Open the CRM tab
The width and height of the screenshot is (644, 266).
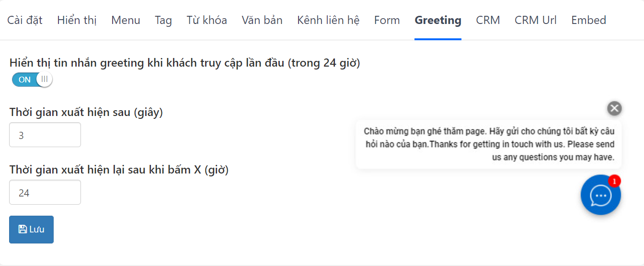tap(488, 20)
